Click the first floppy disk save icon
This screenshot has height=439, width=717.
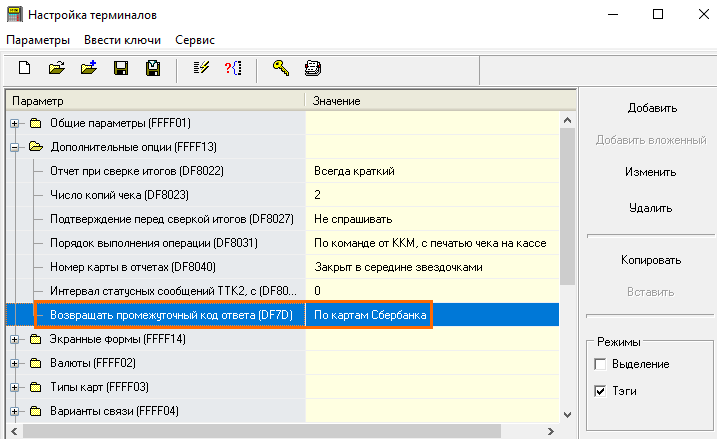121,69
